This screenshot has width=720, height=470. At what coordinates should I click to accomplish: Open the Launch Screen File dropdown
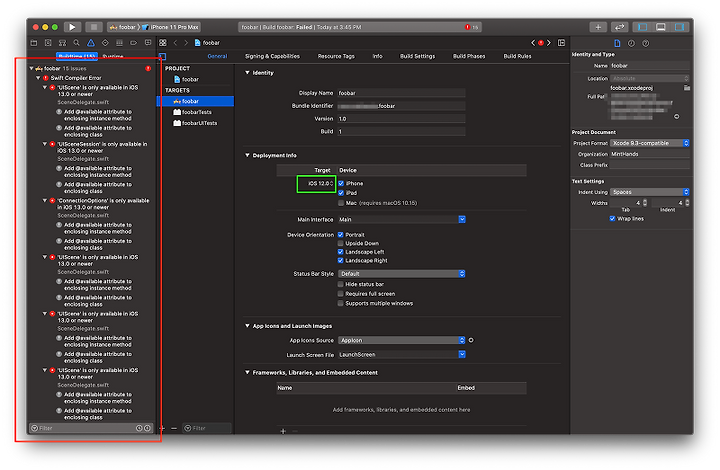pyautogui.click(x=402, y=354)
